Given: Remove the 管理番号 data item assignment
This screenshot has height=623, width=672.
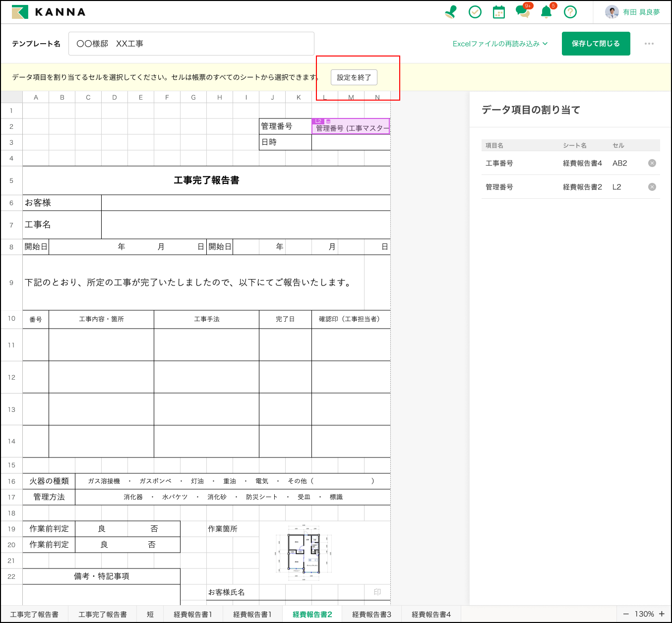Looking at the screenshot, I should click(x=652, y=187).
